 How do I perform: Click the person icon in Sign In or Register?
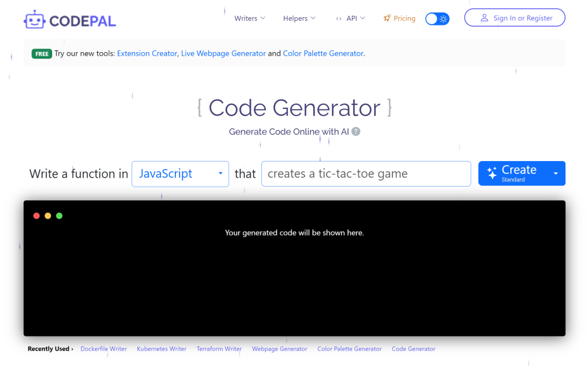(485, 18)
